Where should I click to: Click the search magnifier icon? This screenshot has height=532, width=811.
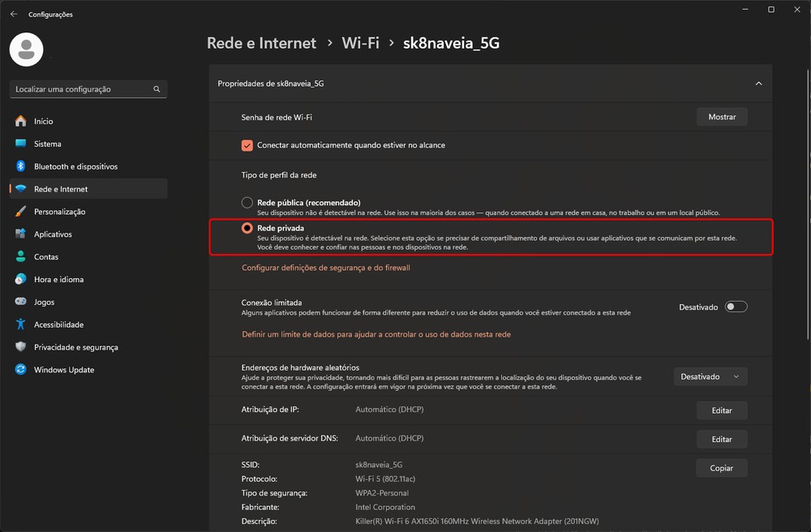[x=157, y=89]
